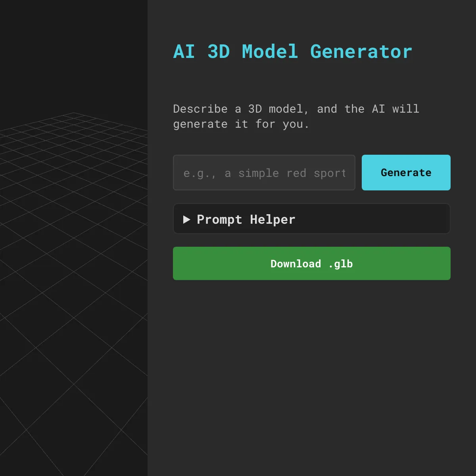The height and width of the screenshot is (476, 476).
Task: Click the 'Describe a 3D model' description text
Action: [296, 116]
